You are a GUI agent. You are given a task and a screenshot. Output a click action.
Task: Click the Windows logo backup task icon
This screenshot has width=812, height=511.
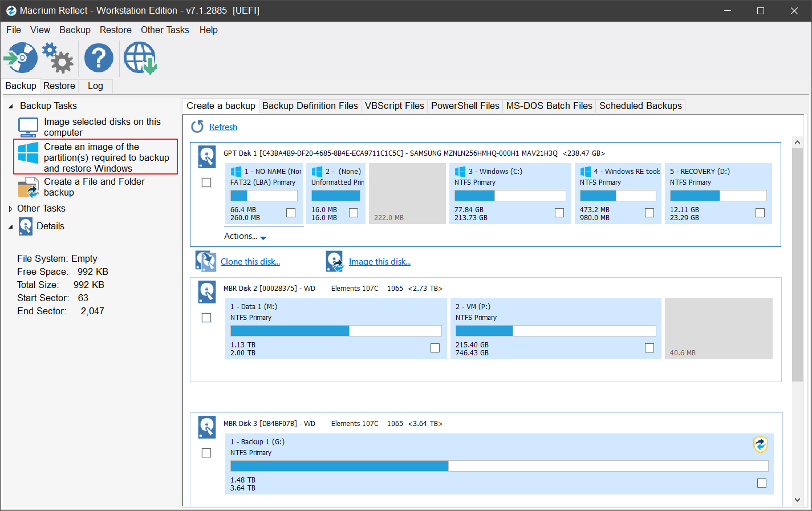pyautogui.click(x=28, y=153)
